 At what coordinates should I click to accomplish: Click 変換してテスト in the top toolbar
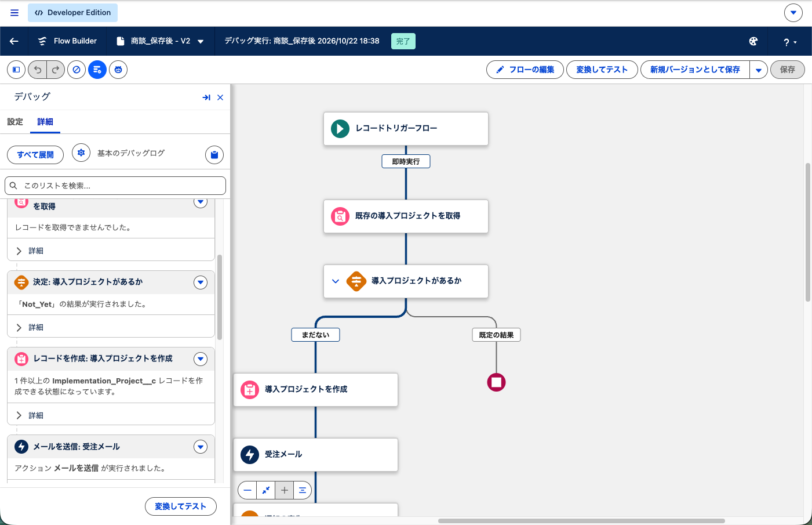pyautogui.click(x=602, y=70)
